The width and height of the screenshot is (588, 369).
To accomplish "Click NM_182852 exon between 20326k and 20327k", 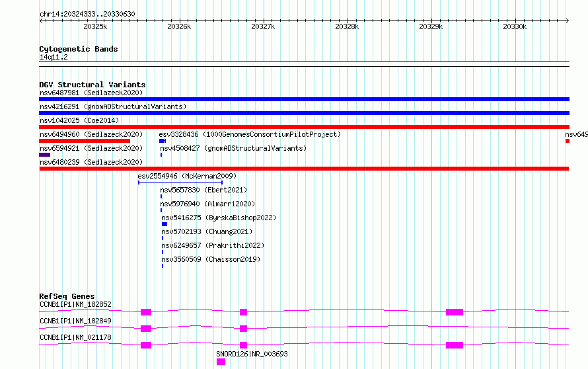I will tap(243, 312).
